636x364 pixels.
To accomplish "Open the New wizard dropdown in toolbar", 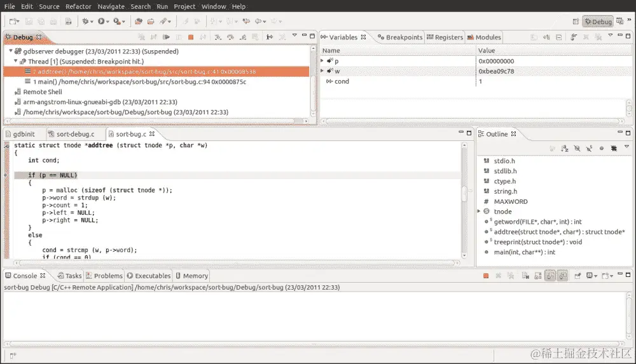I will pyautogui.click(x=17, y=22).
